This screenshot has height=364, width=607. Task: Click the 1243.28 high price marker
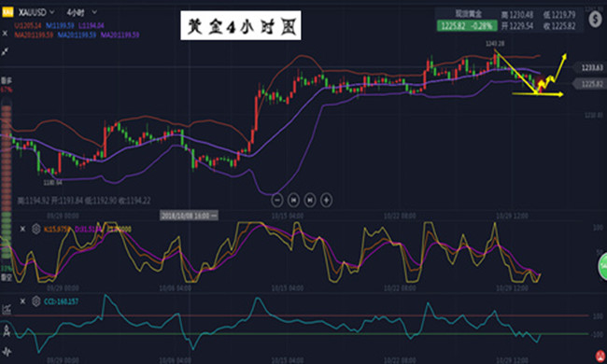pos(495,44)
